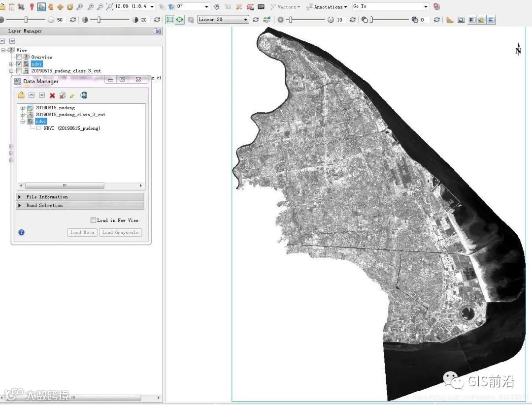The image size is (532, 405).
Task: Open the Annotations menu
Action: pyautogui.click(x=327, y=7)
